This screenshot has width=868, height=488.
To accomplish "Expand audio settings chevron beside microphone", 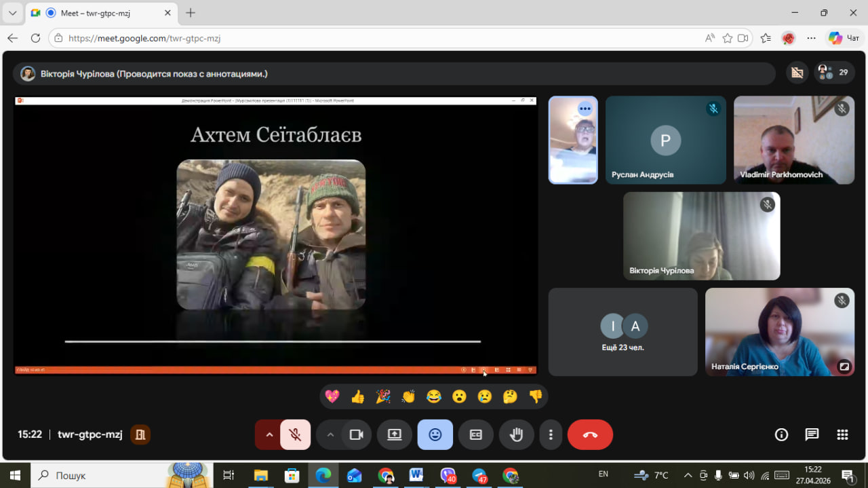I will click(x=269, y=435).
